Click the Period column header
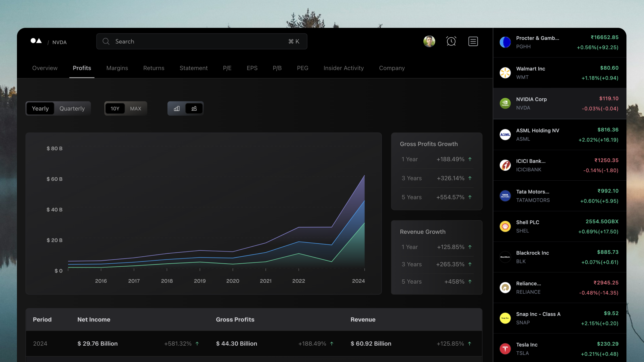Viewport: 644px width, 362px height. [x=42, y=320]
